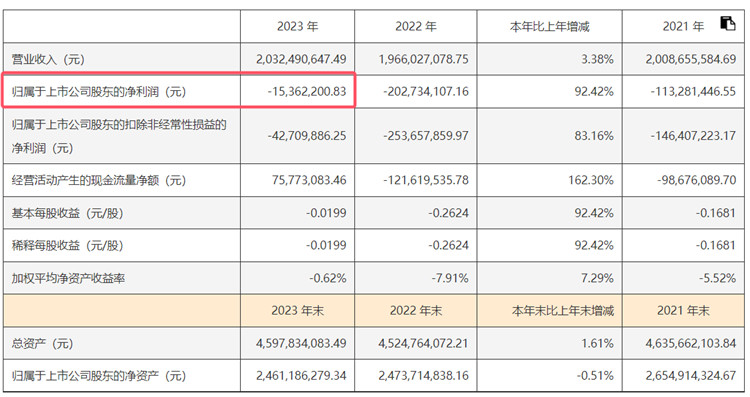
Task: Click total assets value 4,597,834,083.49
Action: pos(301,343)
